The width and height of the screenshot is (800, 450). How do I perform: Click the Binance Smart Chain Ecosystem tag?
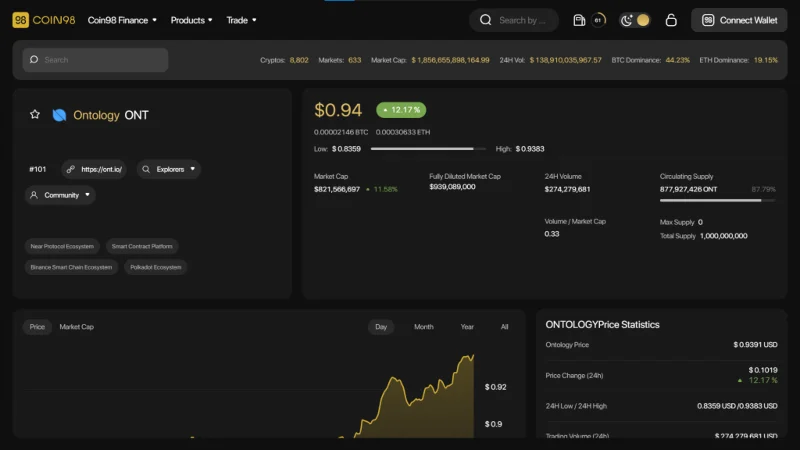pyautogui.click(x=71, y=267)
